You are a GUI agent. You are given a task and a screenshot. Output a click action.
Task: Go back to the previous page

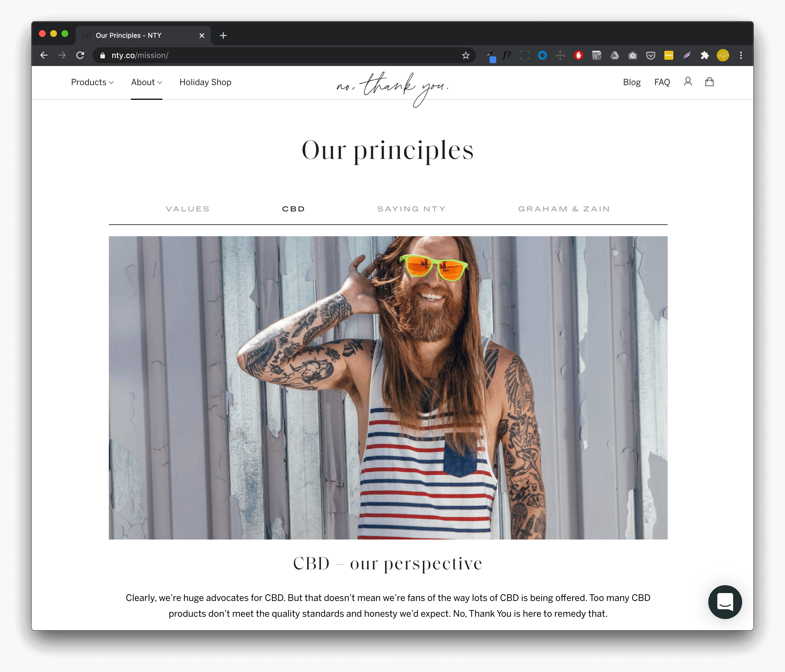(44, 55)
